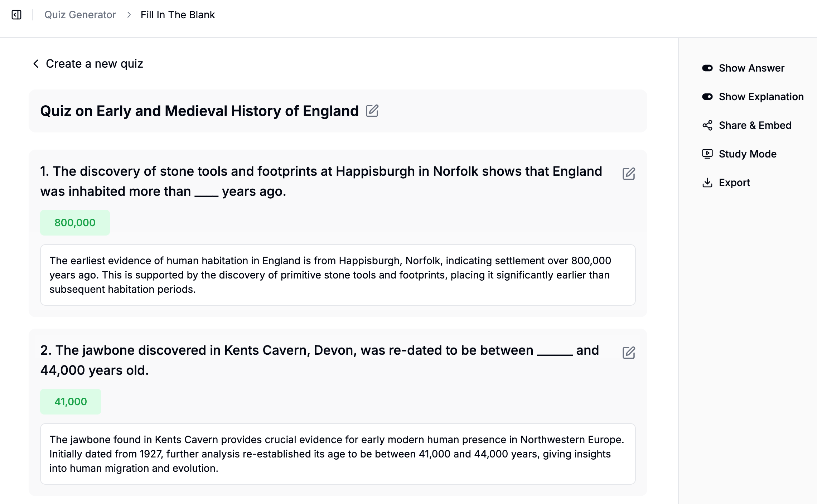Edit question 2 pencil icon
Image resolution: width=817 pixels, height=504 pixels.
628,353
